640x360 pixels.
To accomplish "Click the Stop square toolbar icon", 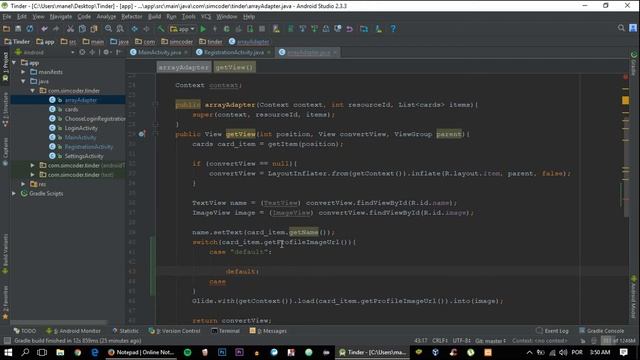I will [x=262, y=29].
